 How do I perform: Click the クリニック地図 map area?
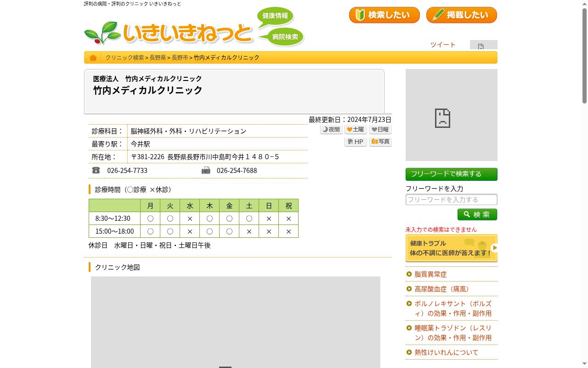[236, 322]
